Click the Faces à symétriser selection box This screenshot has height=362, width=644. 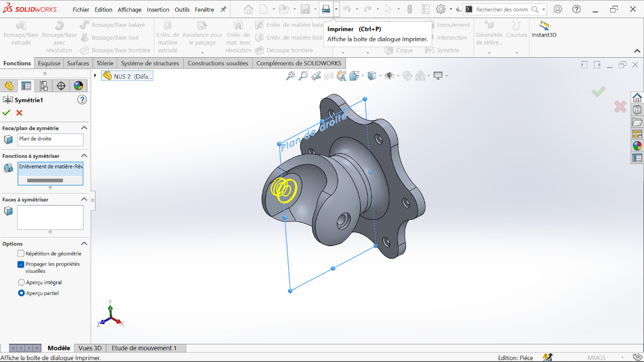50,217
